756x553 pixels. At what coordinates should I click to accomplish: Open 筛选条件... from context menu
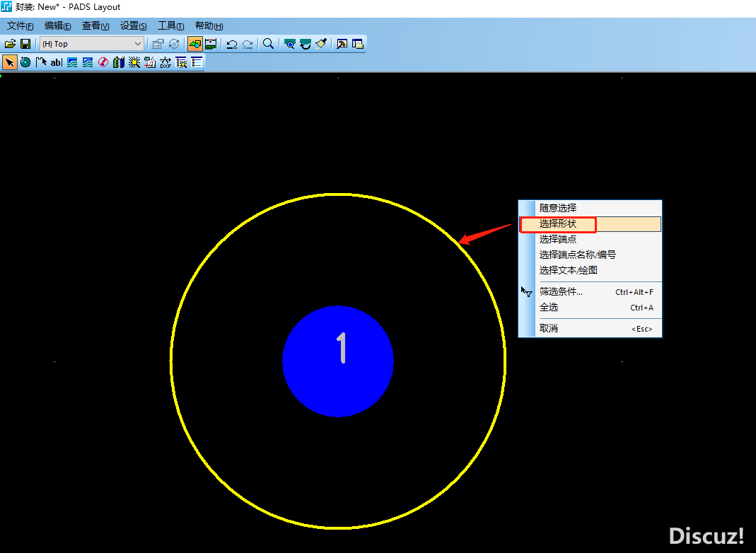click(x=590, y=291)
